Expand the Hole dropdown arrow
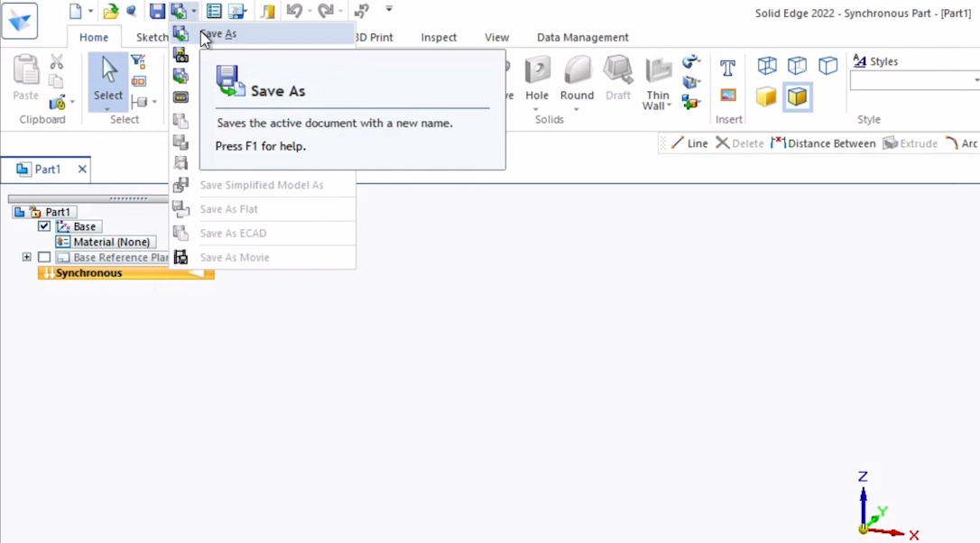The image size is (980, 543). pyautogui.click(x=536, y=109)
